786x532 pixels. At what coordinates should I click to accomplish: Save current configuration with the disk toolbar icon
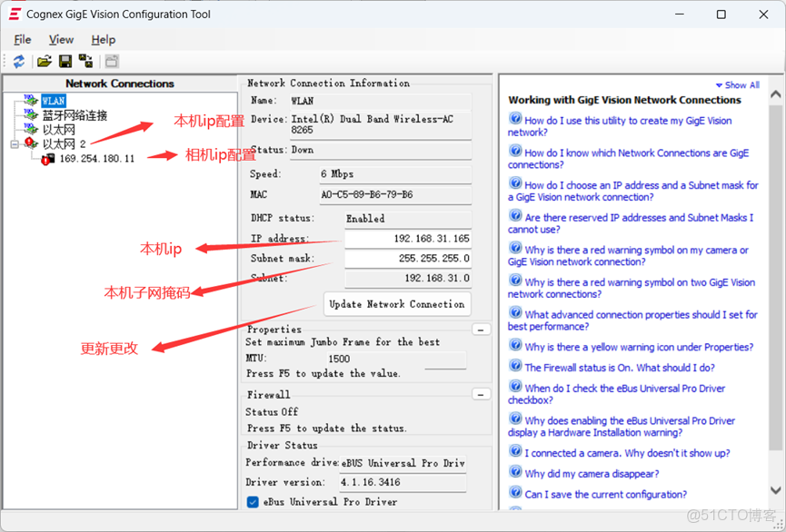click(x=64, y=62)
